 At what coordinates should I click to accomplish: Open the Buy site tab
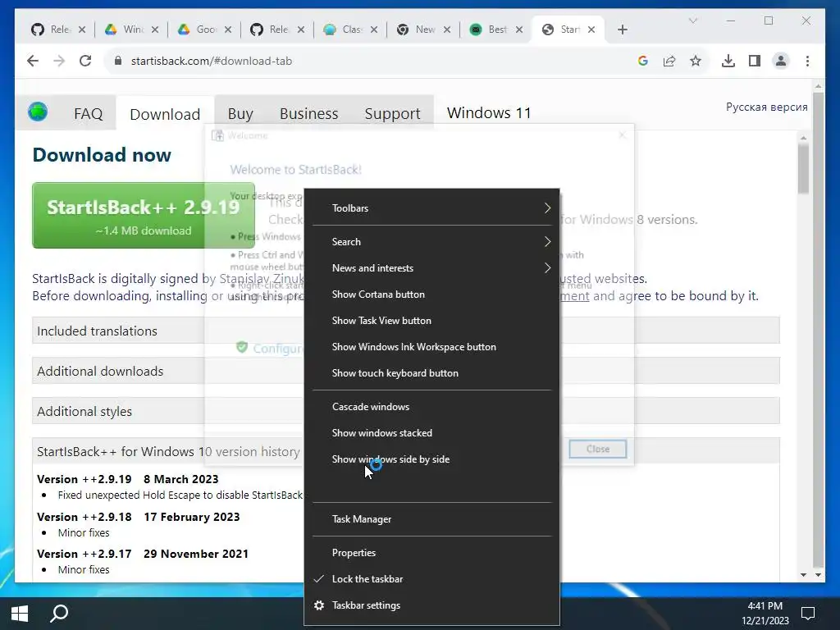coord(240,113)
